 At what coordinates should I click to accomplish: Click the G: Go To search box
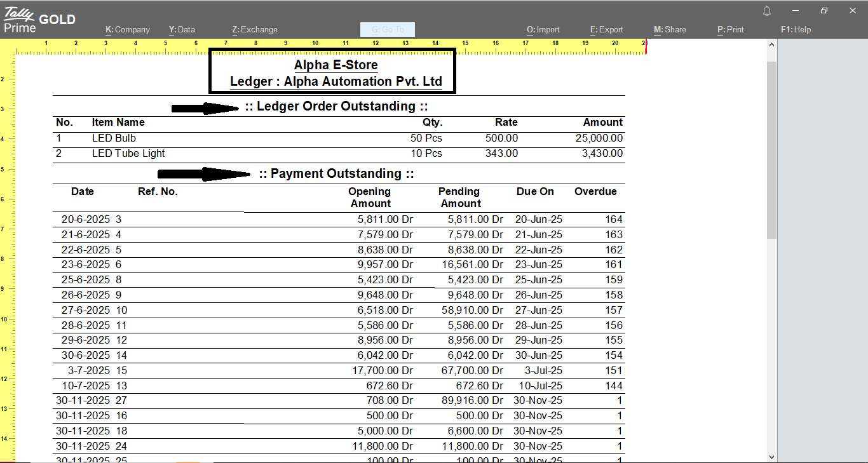[388, 29]
